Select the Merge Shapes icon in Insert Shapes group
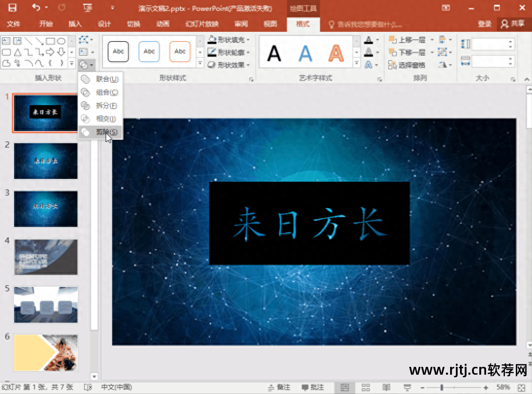This screenshot has height=394, width=532. tap(84, 65)
